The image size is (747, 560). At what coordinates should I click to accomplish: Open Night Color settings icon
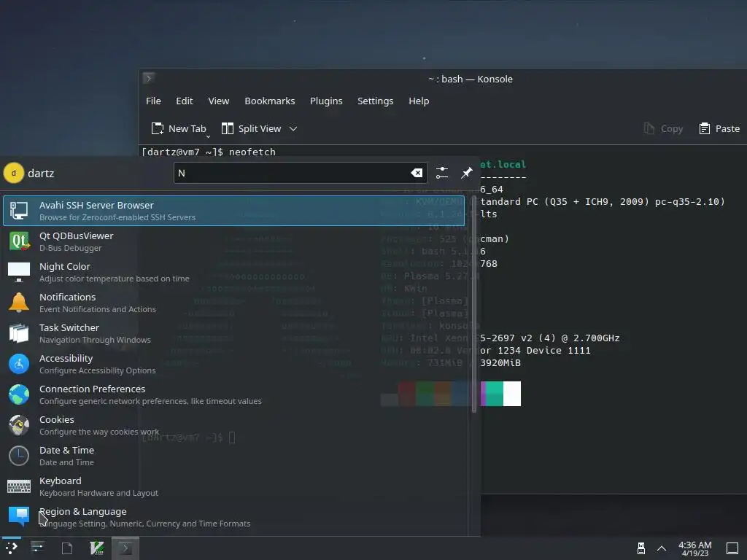(x=19, y=272)
